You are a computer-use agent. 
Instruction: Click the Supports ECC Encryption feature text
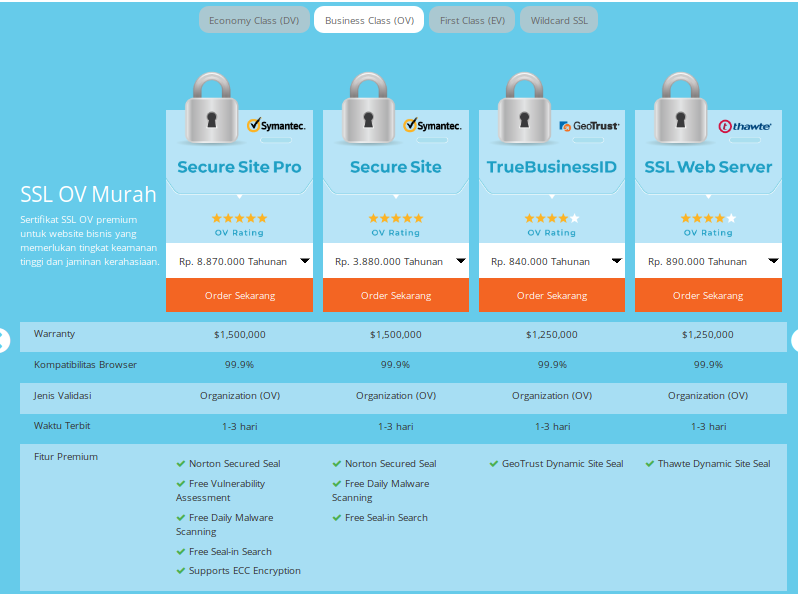pyautogui.click(x=245, y=571)
